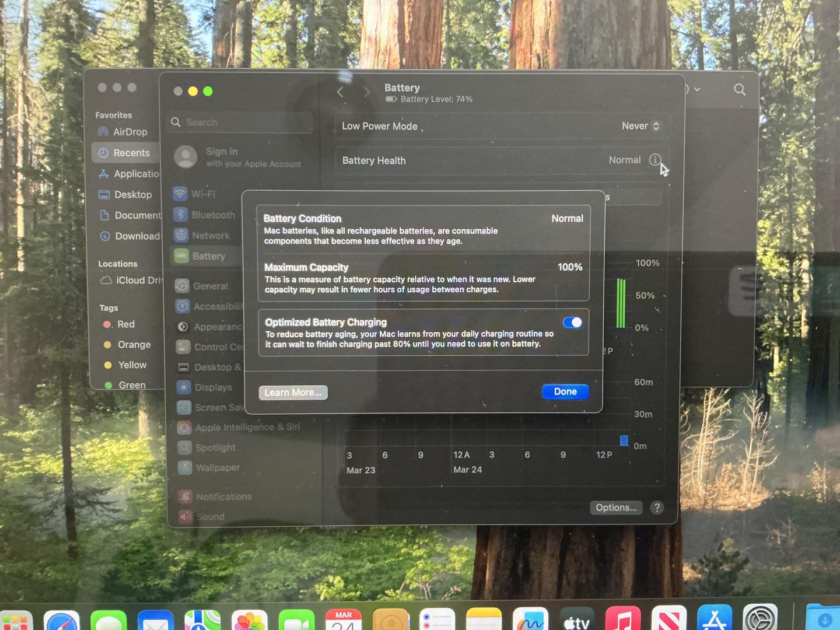Image resolution: width=840 pixels, height=630 pixels.
Task: Select Sign in with your Apple Account
Action: click(x=239, y=157)
